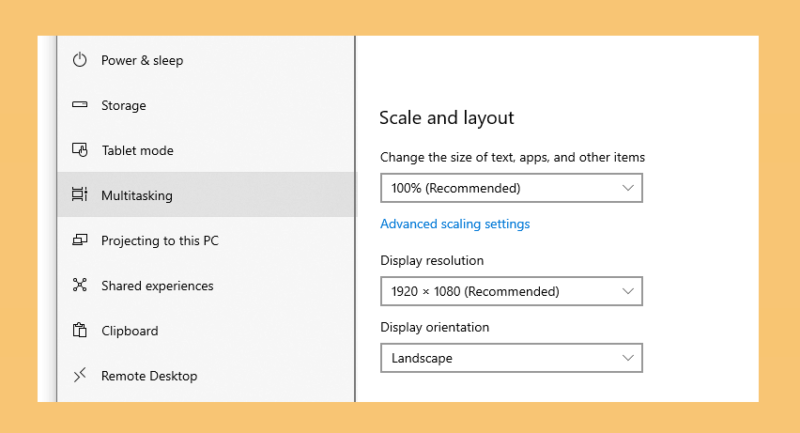Click the Power & sleep icon

(x=80, y=60)
